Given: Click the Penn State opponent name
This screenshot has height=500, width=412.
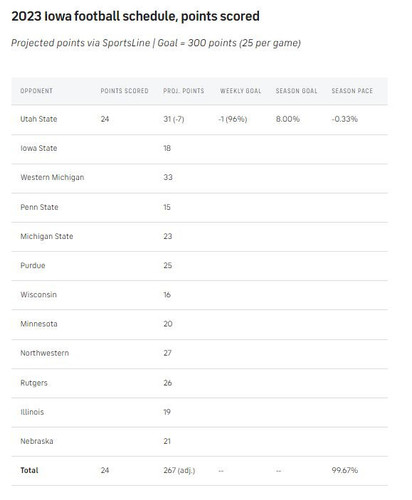Looking at the screenshot, I should point(39,207).
